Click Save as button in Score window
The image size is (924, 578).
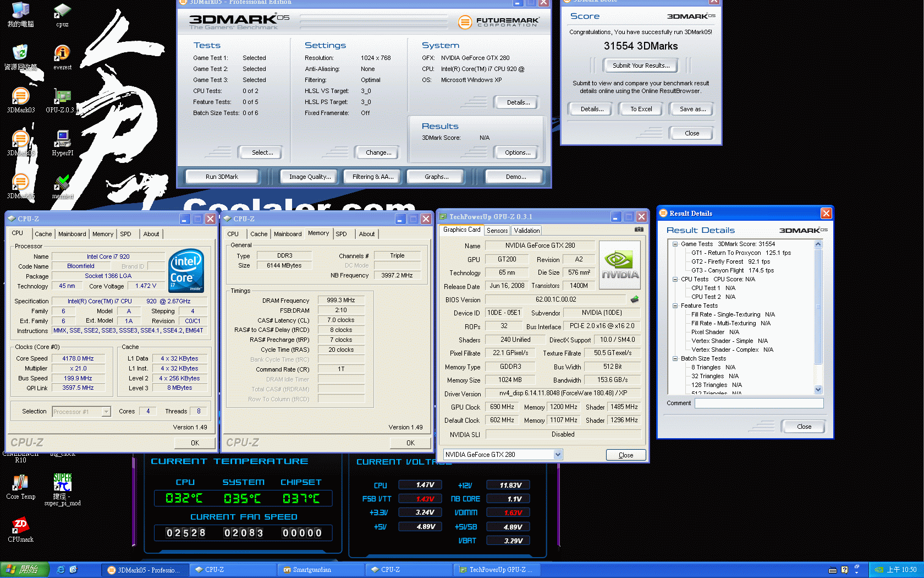pyautogui.click(x=692, y=109)
